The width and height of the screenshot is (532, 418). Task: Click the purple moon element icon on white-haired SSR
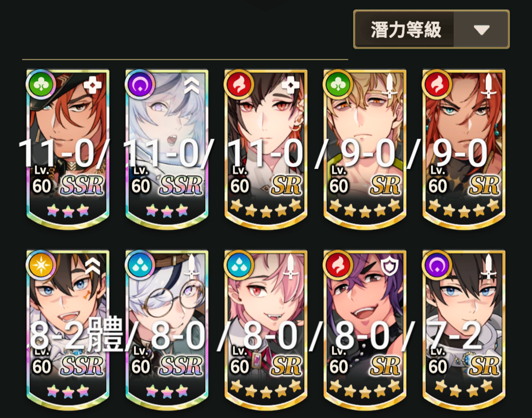point(140,85)
